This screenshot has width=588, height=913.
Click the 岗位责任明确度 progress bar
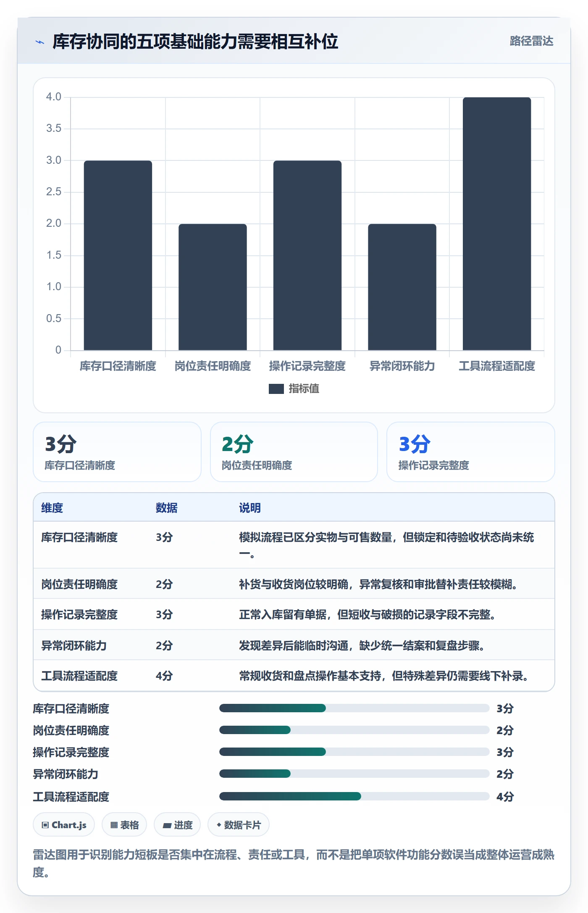tap(354, 730)
